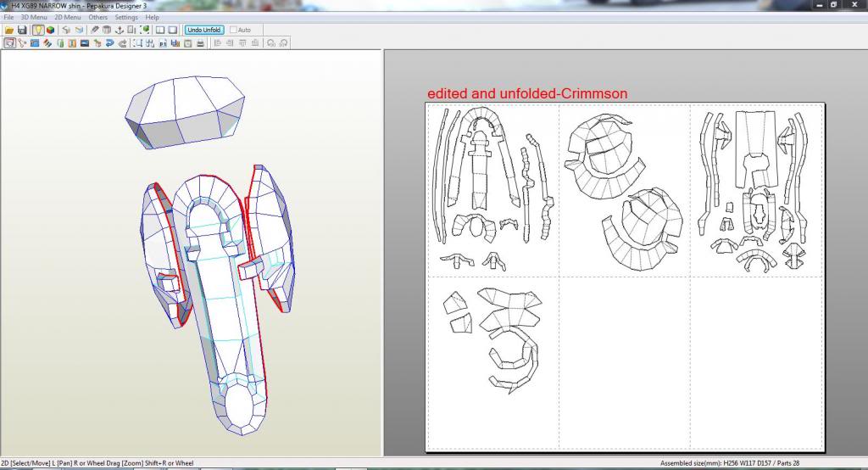The height and width of the screenshot is (470, 868).
Task: Click the scissors-like join/disjoin tool icon
Action: [x=21, y=43]
